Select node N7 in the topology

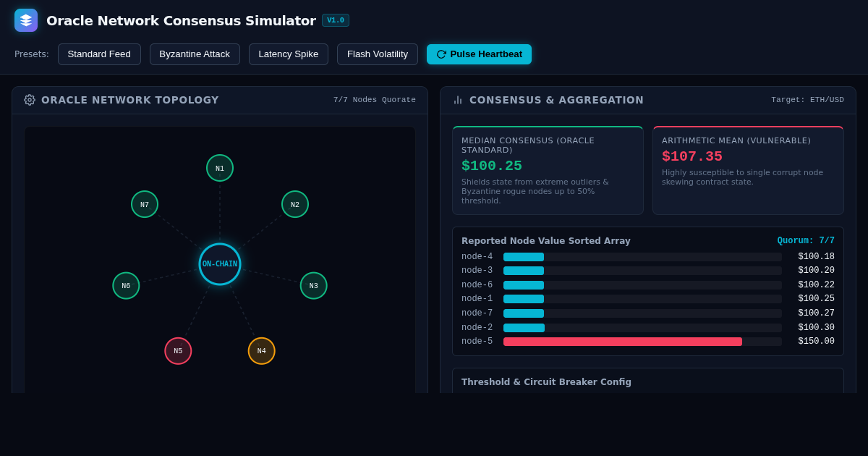tap(145, 204)
